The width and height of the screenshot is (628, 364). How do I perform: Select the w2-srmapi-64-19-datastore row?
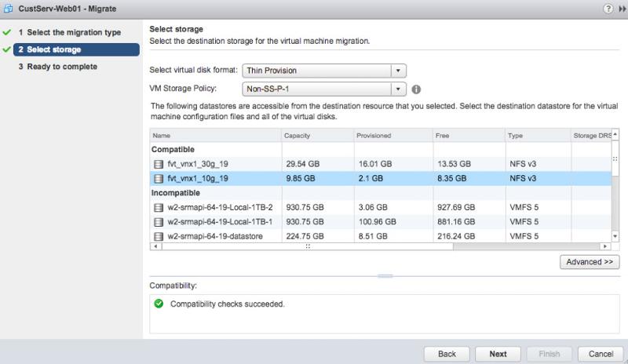381,236
